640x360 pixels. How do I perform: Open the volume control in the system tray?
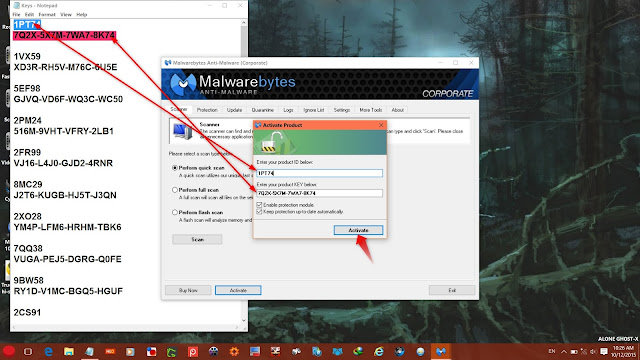tap(593, 351)
